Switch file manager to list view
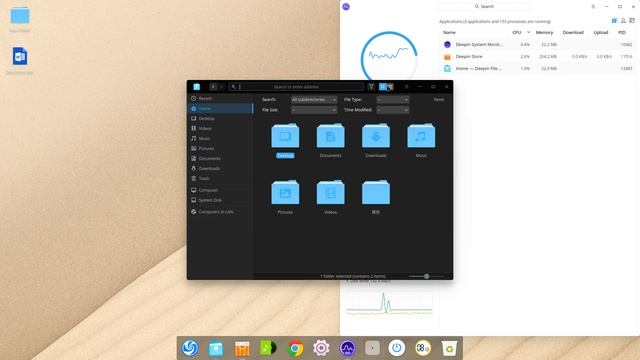 (x=390, y=87)
